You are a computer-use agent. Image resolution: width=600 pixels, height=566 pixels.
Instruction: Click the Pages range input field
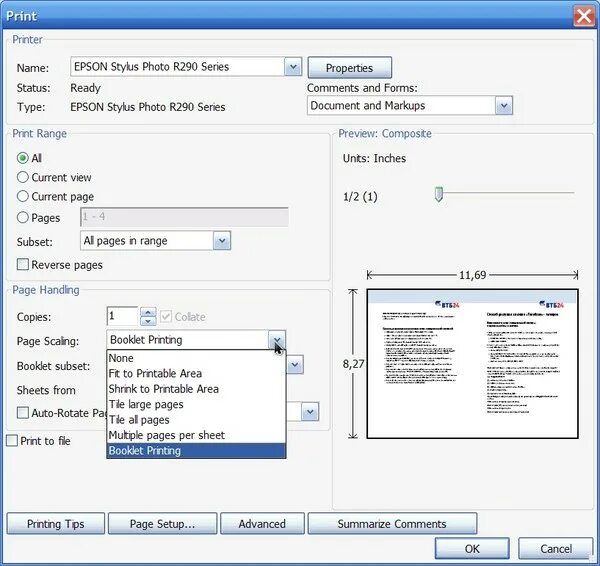[184, 217]
